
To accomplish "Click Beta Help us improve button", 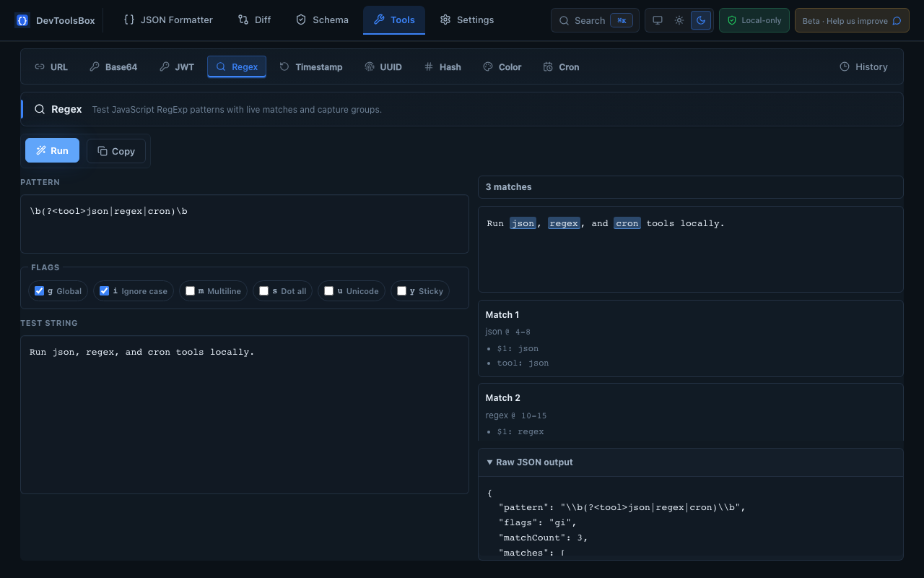I will coord(852,20).
